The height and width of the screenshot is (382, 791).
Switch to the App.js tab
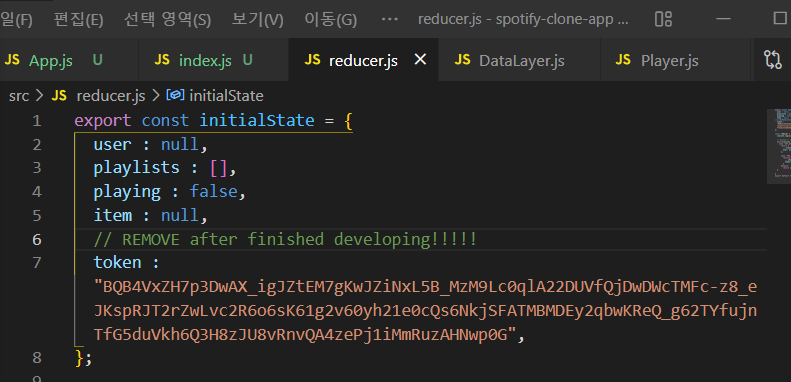(x=69, y=60)
